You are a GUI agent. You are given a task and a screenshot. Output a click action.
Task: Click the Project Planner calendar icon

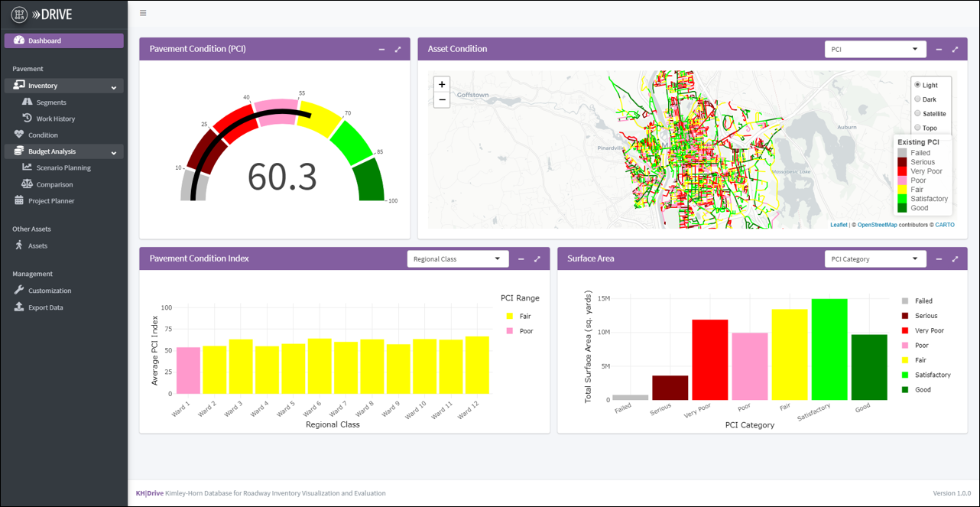pyautogui.click(x=19, y=200)
